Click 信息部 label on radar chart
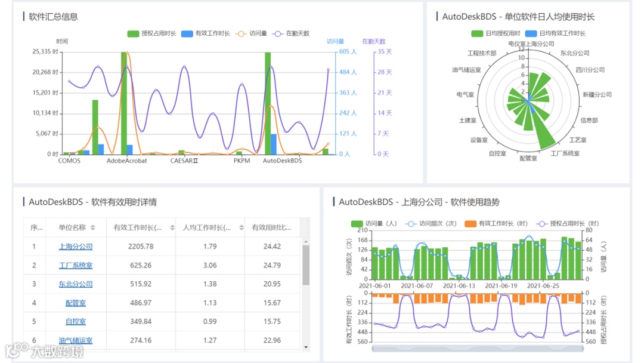 tap(589, 121)
